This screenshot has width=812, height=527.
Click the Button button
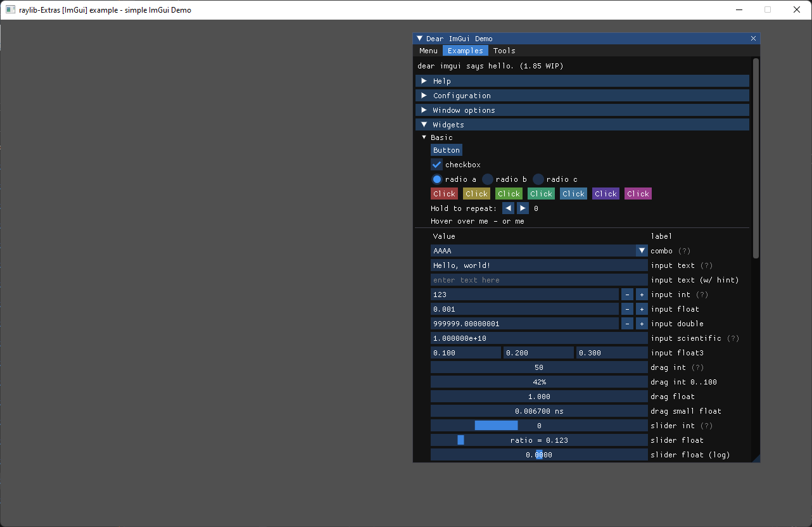[x=447, y=150]
